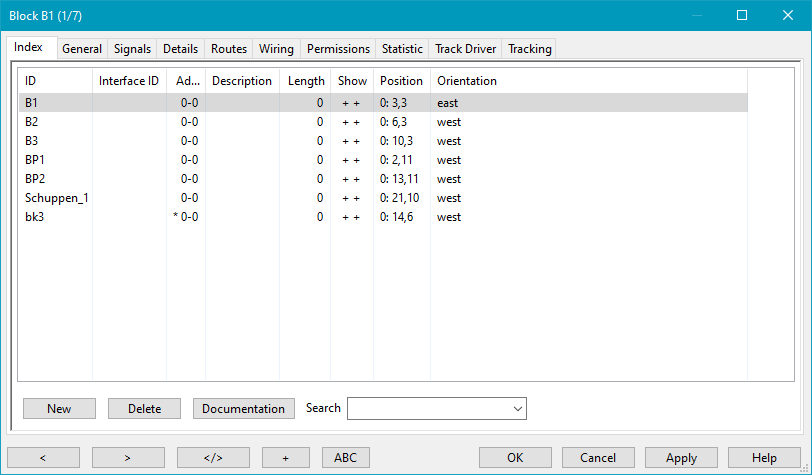Click the New button
This screenshot has width=812, height=475.
point(59,408)
